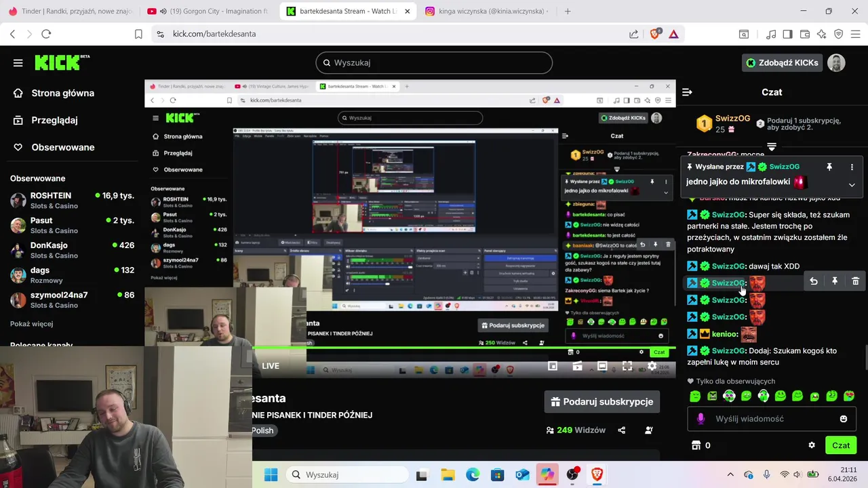Open DonKasjo followed channel

click(72, 250)
